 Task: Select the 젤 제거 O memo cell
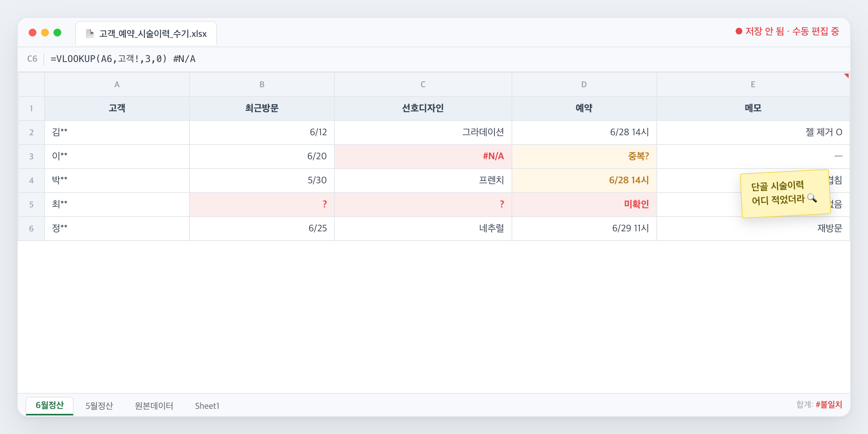tap(753, 133)
